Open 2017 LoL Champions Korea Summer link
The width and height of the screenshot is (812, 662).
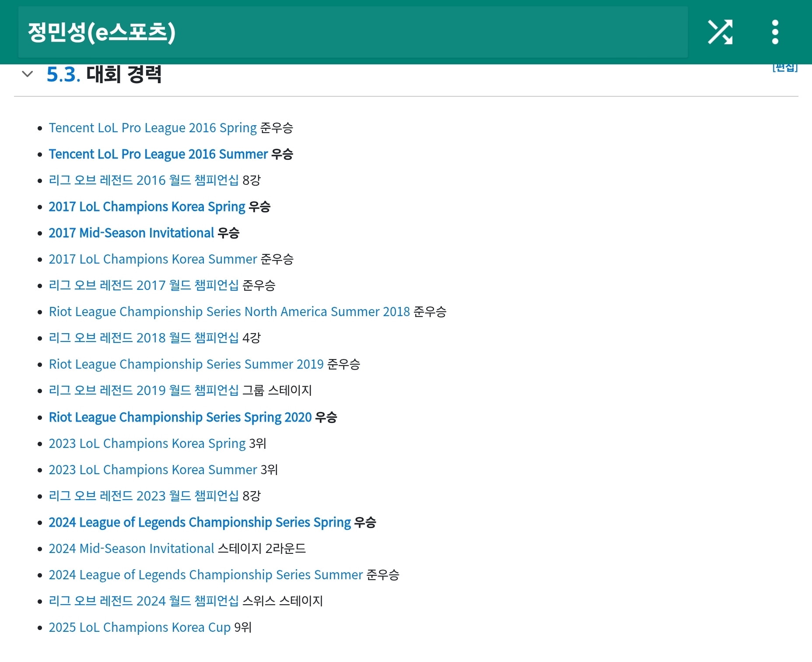153,259
